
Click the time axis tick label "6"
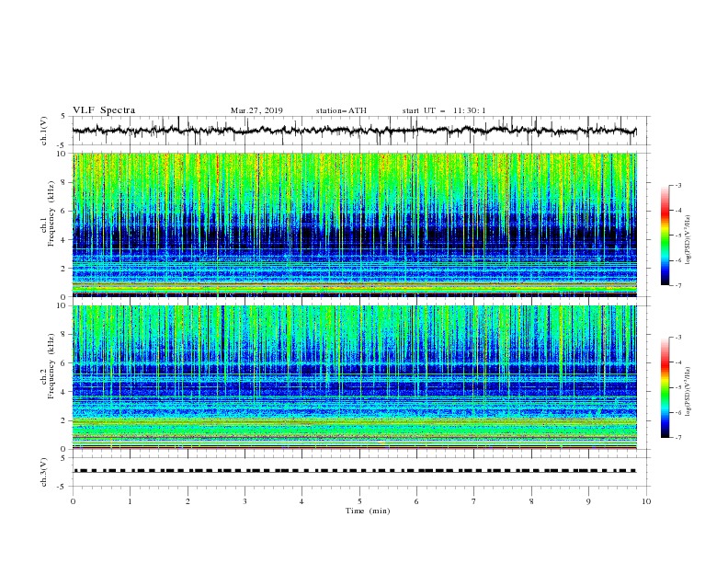416,501
